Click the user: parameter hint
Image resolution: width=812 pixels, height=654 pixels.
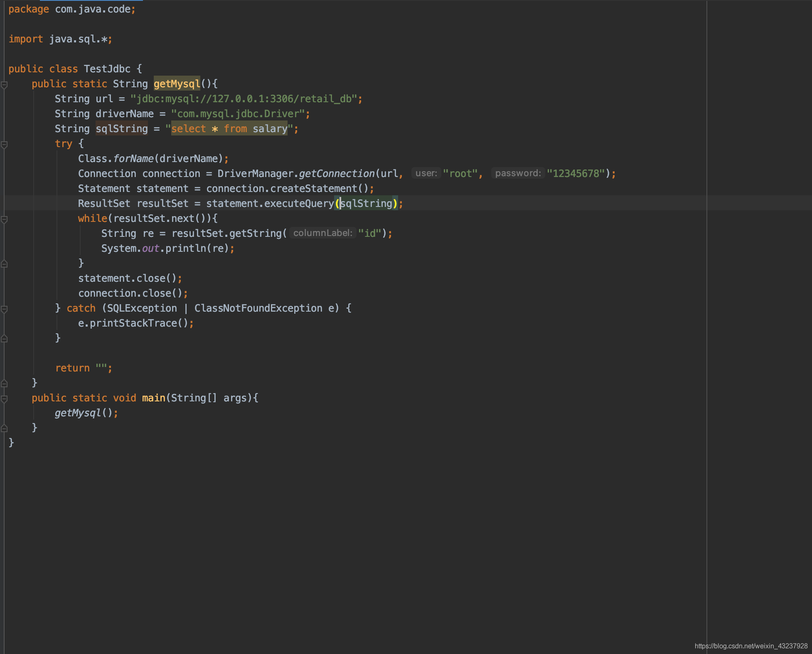(x=426, y=173)
